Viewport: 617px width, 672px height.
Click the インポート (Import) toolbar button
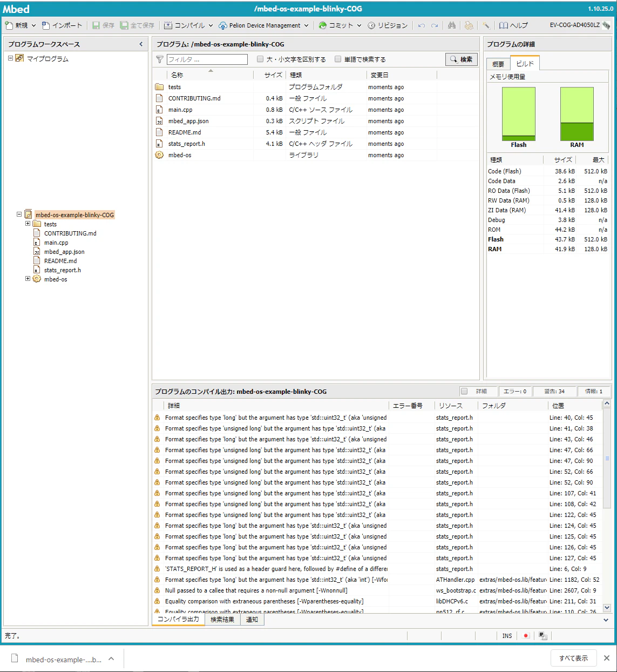click(x=62, y=25)
